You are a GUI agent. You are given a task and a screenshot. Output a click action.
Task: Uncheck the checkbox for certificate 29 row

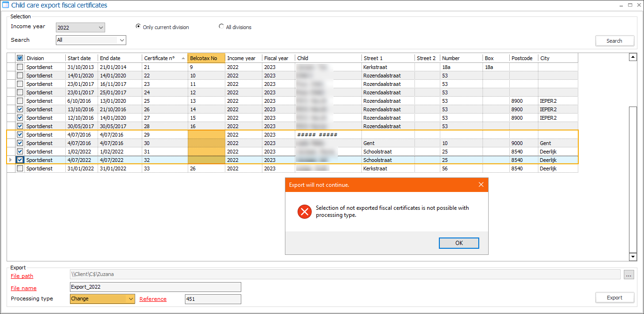point(20,135)
